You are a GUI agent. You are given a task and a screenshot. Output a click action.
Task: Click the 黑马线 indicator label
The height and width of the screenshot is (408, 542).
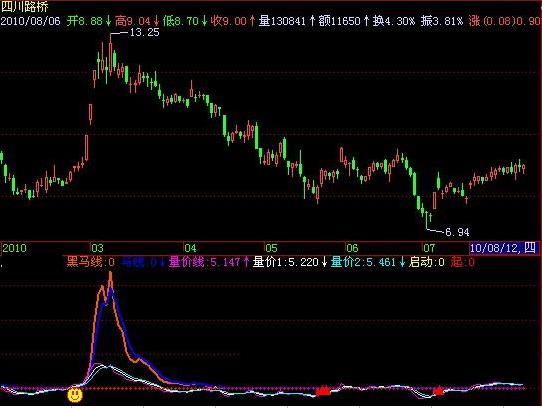click(x=91, y=262)
